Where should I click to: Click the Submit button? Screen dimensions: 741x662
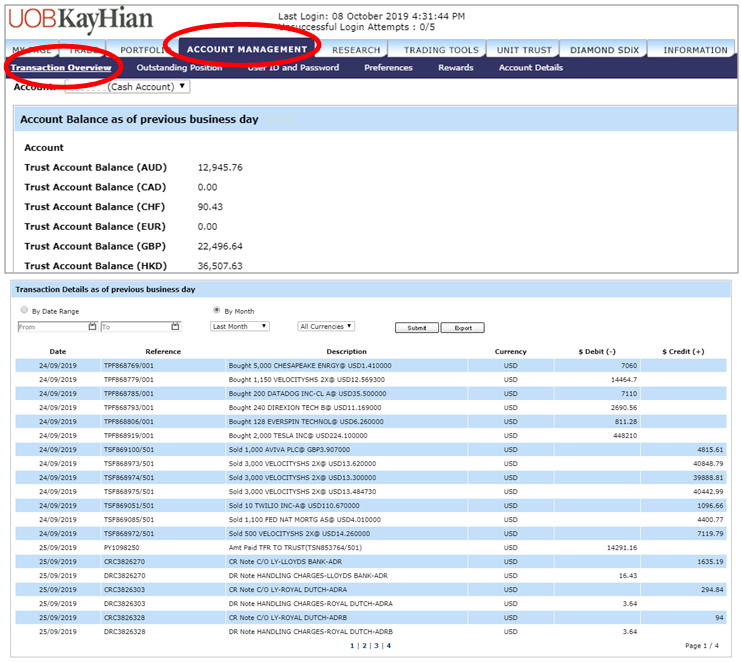coord(417,327)
